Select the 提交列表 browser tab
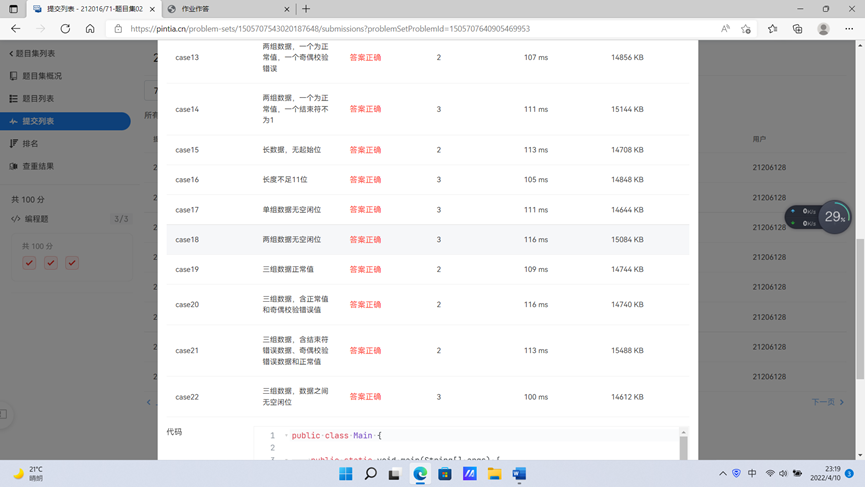The width and height of the screenshot is (865, 487). click(94, 9)
